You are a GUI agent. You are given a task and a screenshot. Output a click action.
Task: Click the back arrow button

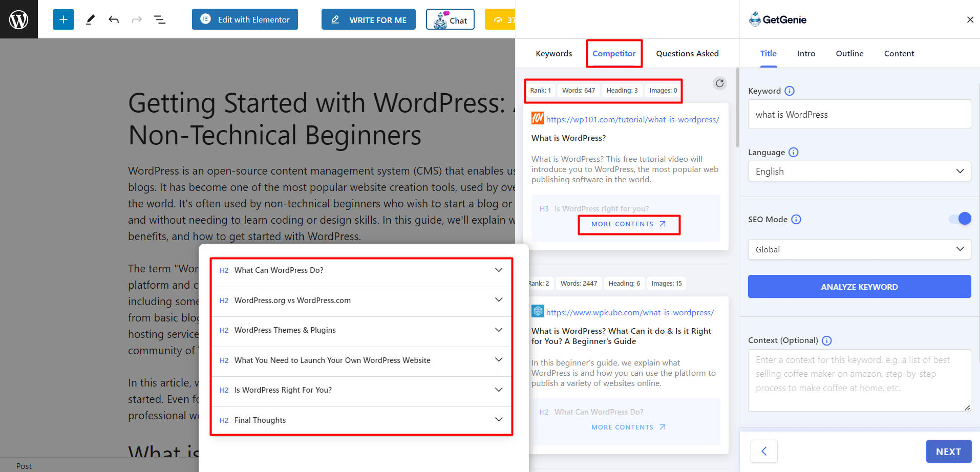coord(764,451)
